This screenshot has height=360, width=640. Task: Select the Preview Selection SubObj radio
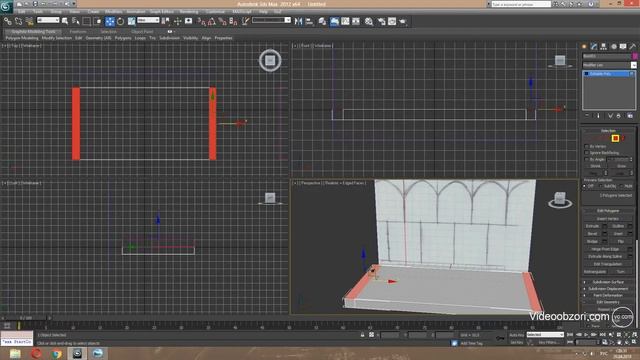pos(601,186)
